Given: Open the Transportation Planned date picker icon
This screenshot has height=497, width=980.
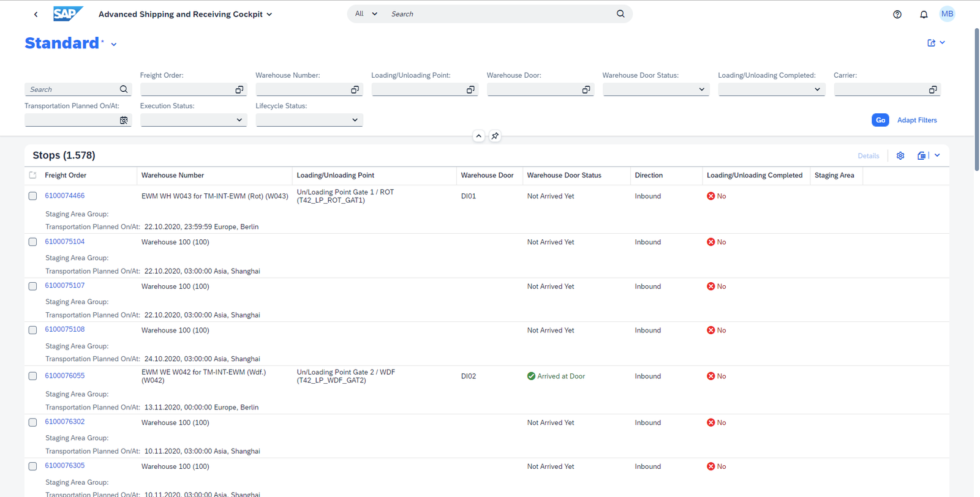Looking at the screenshot, I should pyautogui.click(x=124, y=120).
